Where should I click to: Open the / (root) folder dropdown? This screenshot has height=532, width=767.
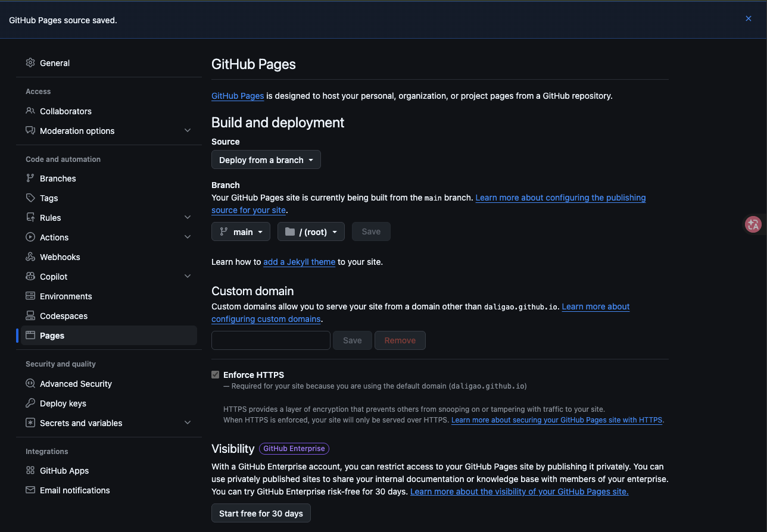[x=311, y=231]
